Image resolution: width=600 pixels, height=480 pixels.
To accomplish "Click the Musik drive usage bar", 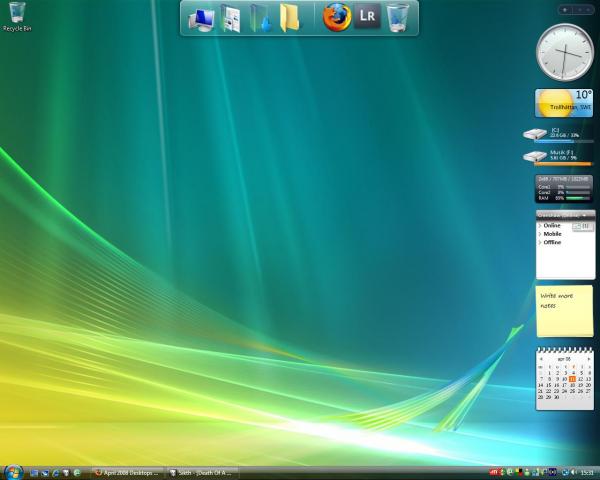I will coord(563,164).
